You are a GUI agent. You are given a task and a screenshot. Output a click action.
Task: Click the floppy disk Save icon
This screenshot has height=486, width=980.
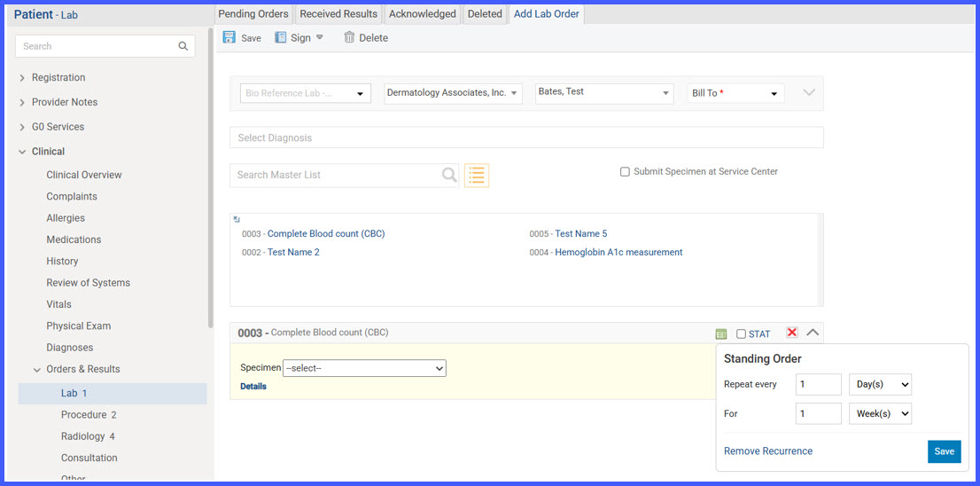tap(229, 37)
